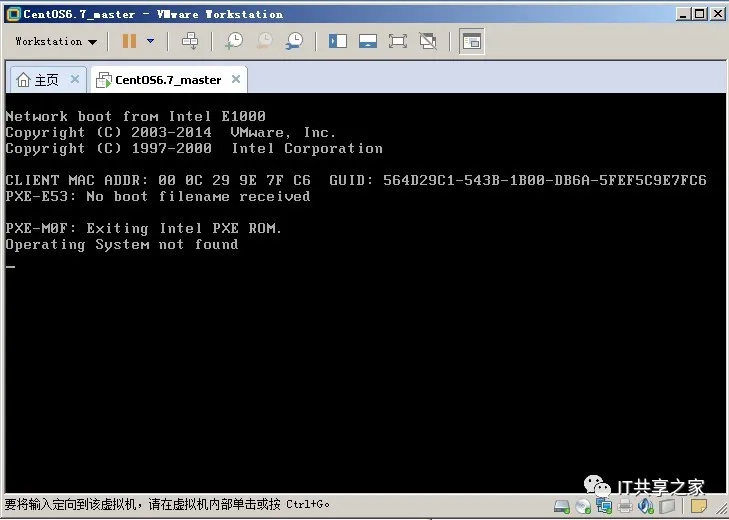This screenshot has height=520, width=729.
Task: Toggle the library sidebar panel icon
Action: (338, 41)
